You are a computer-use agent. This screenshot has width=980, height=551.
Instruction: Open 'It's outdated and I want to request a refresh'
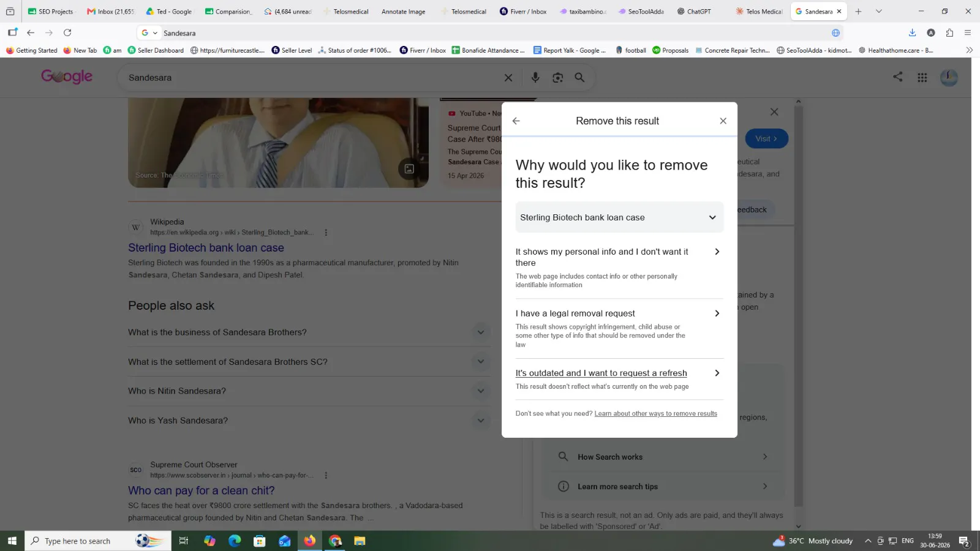tap(619, 379)
